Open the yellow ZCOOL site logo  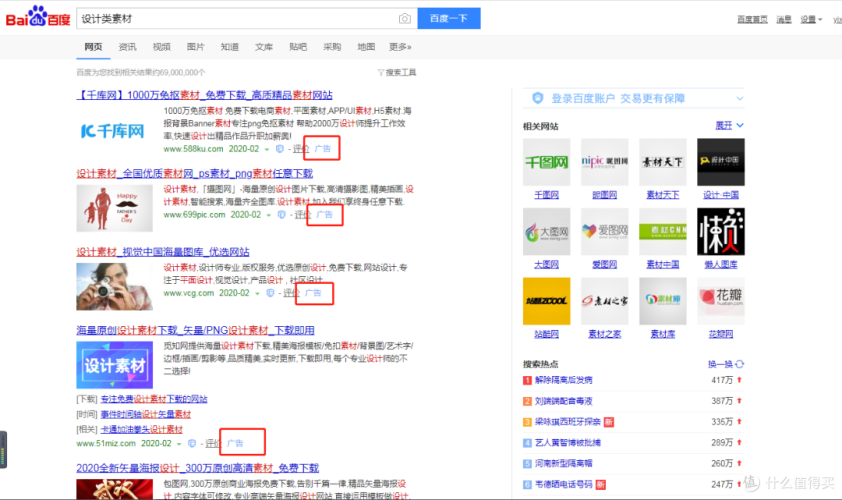click(x=547, y=301)
